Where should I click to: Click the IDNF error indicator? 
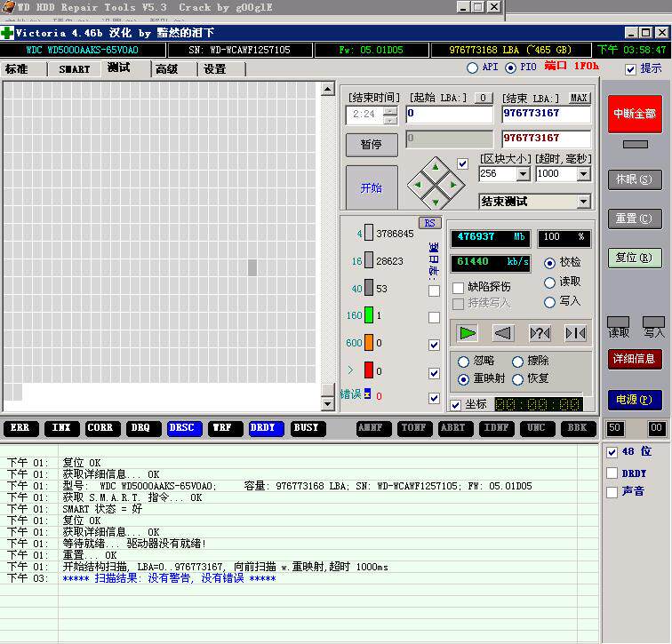tap(495, 428)
